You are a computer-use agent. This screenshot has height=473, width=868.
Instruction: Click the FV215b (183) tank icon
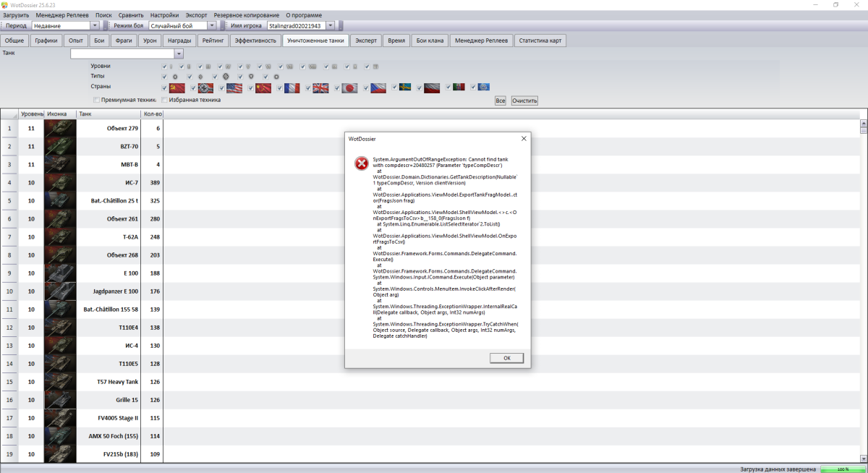tap(60, 453)
